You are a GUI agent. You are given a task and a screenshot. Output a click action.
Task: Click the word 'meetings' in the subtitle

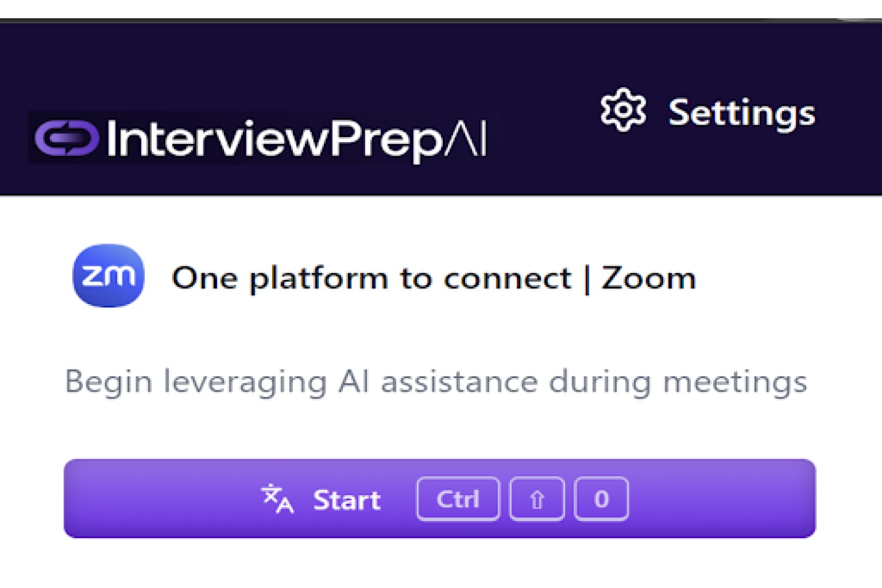point(735,383)
